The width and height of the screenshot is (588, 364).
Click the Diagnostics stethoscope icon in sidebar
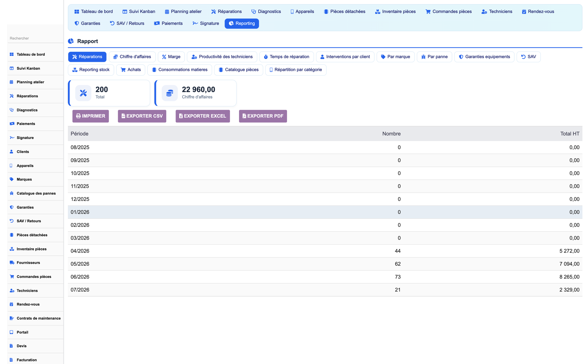pyautogui.click(x=11, y=110)
